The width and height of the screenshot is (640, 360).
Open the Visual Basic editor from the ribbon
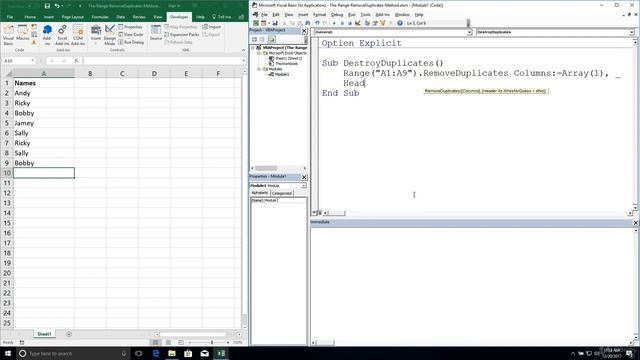(x=8, y=35)
